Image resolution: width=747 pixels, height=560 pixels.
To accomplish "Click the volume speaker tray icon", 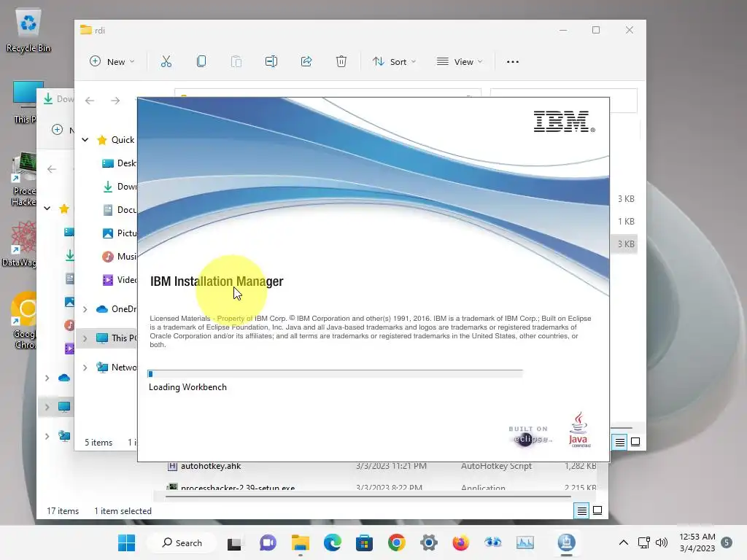I will 661,542.
